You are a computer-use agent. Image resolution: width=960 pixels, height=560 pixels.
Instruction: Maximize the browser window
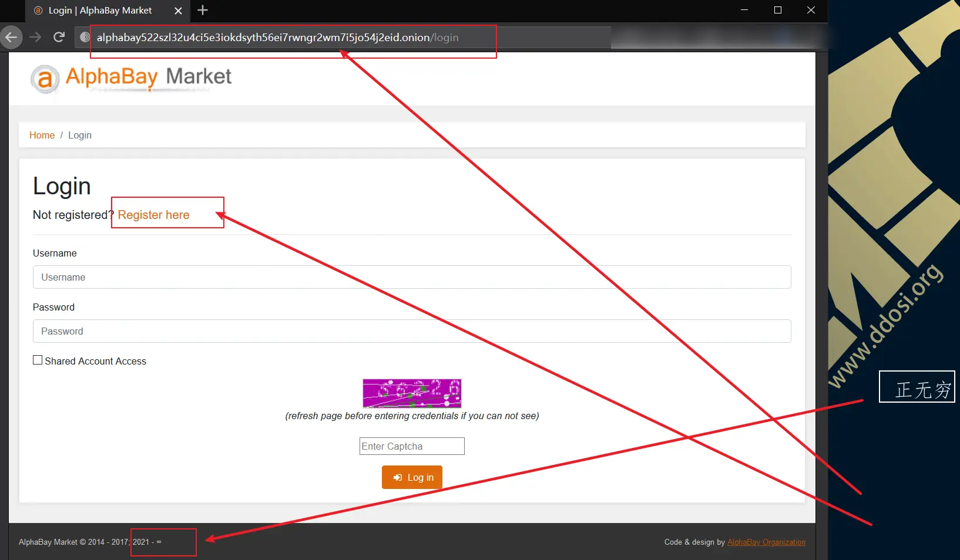point(777,10)
